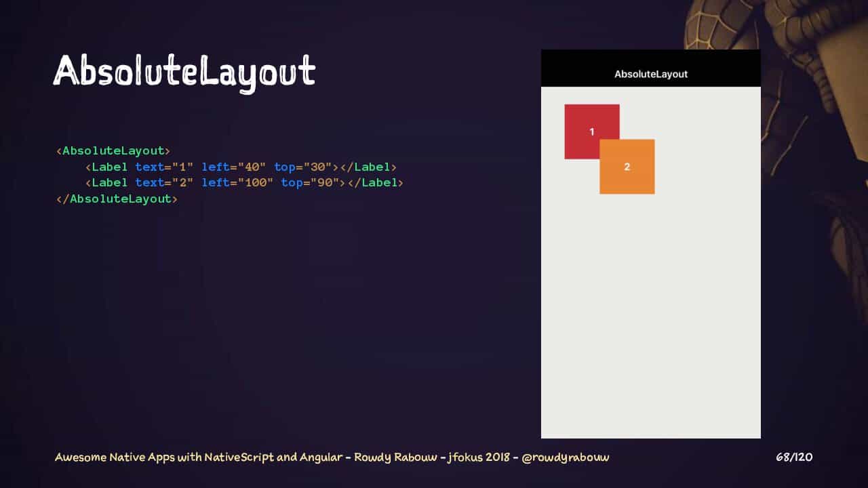The image size is (868, 488).
Task: Click the 68/120 slide counter
Action: pos(794,457)
